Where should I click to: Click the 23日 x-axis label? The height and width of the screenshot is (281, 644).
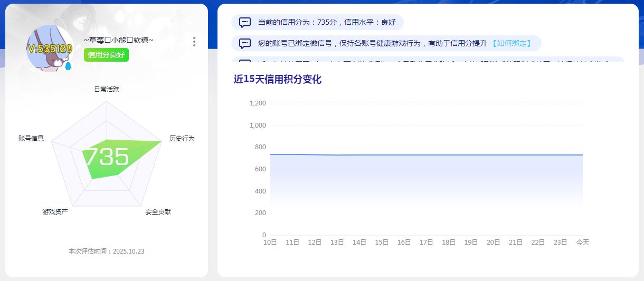(x=561, y=242)
